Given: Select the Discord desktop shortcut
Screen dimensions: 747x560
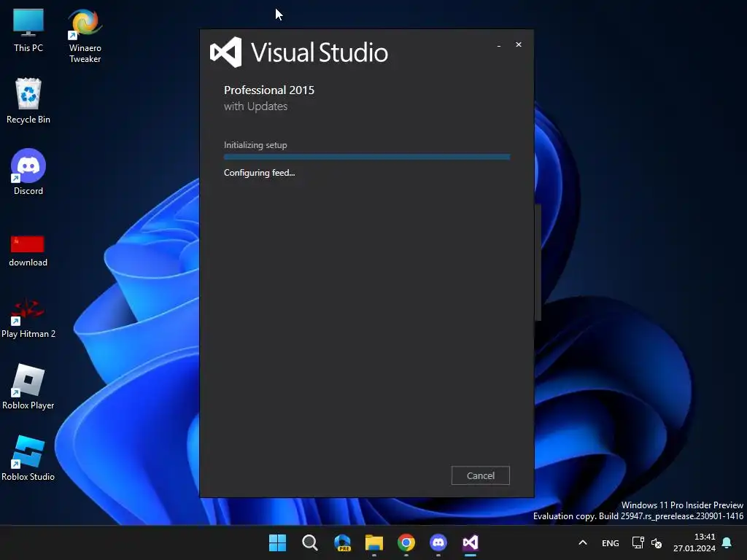Looking at the screenshot, I should tap(28, 172).
